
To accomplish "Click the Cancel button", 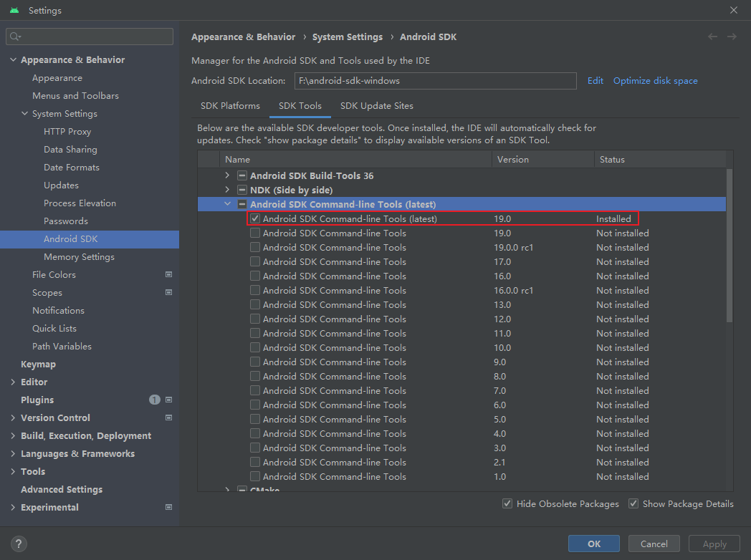I will pos(654,544).
